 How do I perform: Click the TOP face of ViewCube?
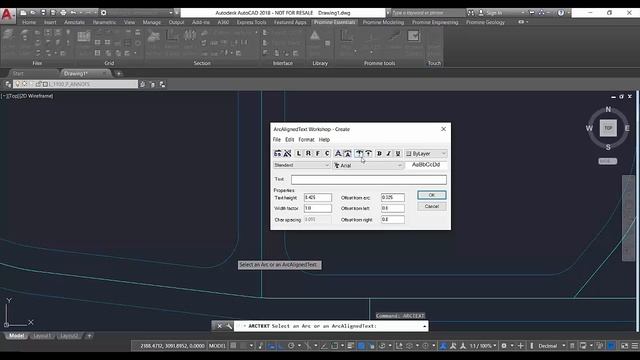coord(608,128)
